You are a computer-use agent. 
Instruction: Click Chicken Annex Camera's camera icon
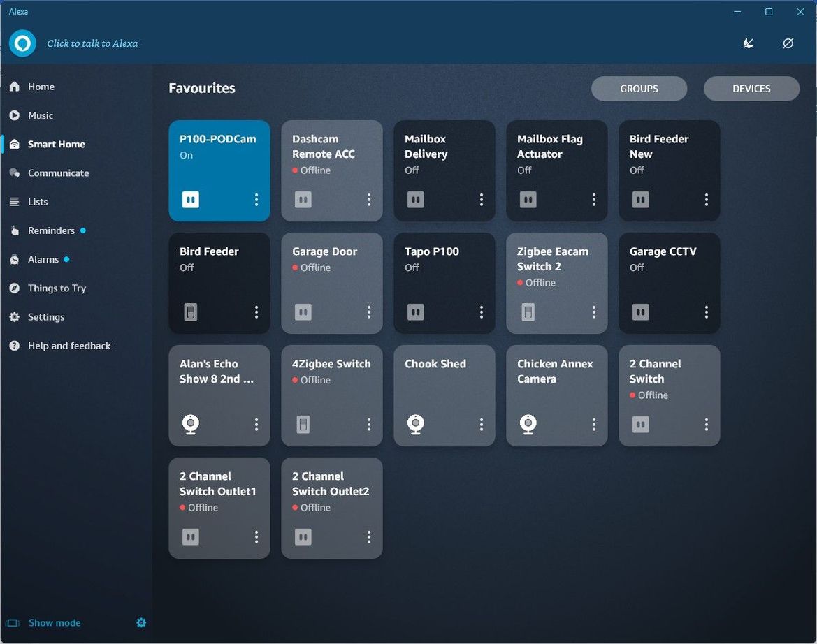point(528,424)
